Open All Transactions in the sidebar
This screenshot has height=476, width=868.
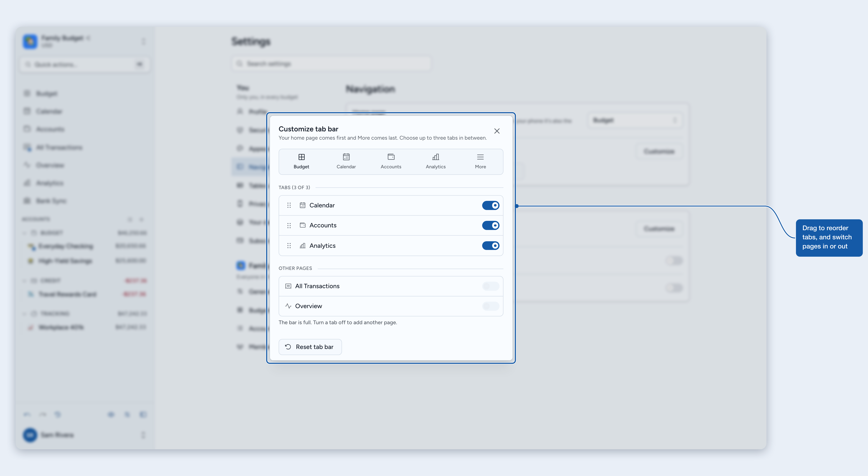pyautogui.click(x=85, y=147)
